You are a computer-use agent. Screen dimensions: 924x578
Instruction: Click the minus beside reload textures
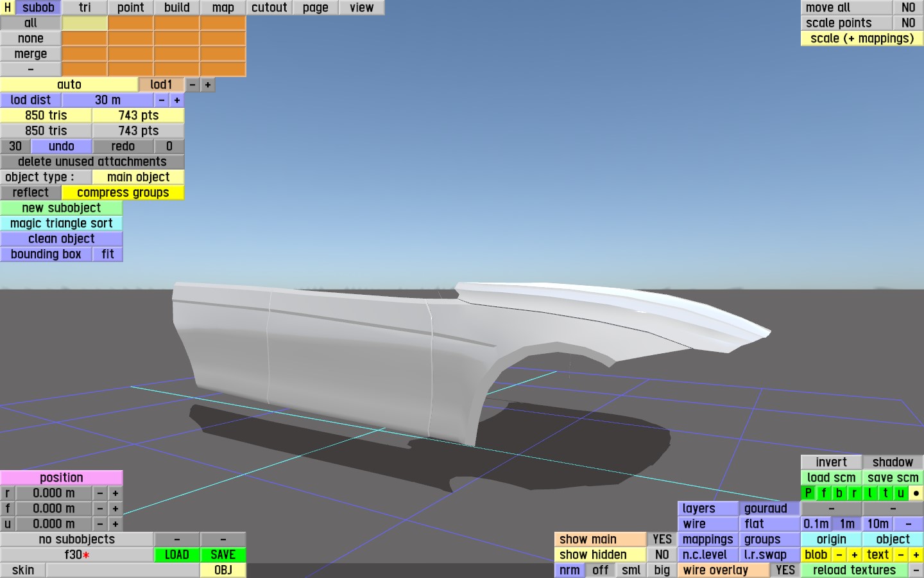[916, 570]
